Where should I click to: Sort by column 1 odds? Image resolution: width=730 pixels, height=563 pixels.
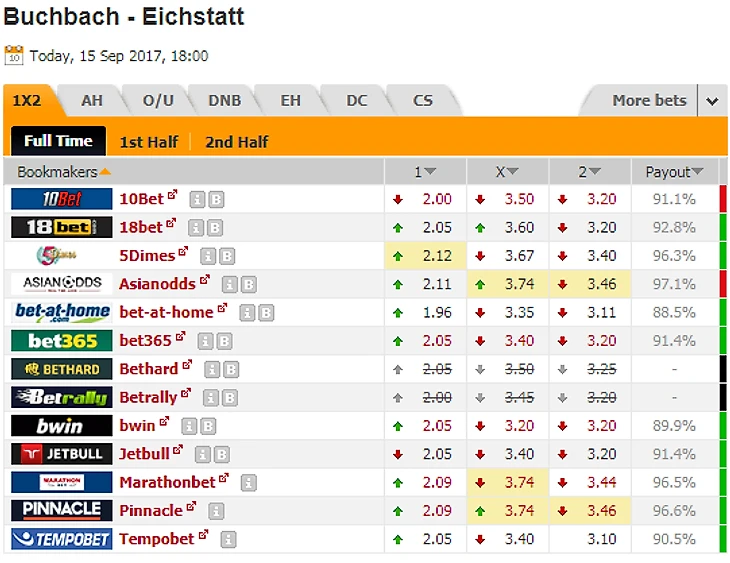point(425,172)
